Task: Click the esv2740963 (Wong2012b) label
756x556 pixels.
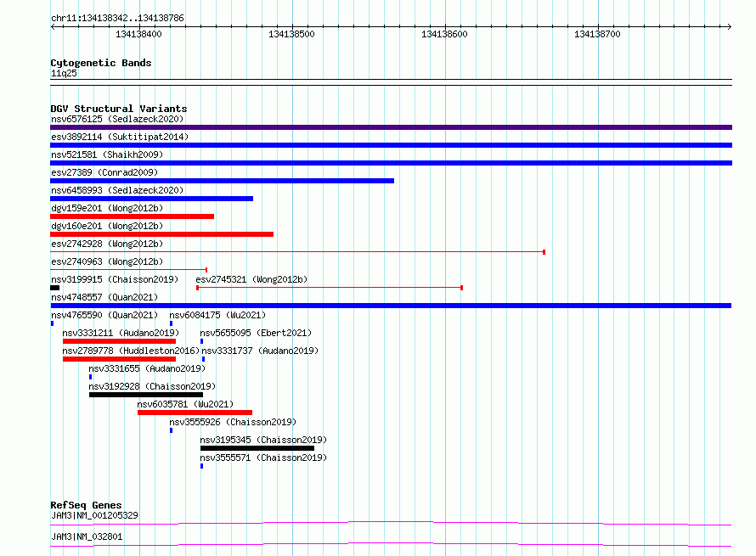Action: [107, 261]
